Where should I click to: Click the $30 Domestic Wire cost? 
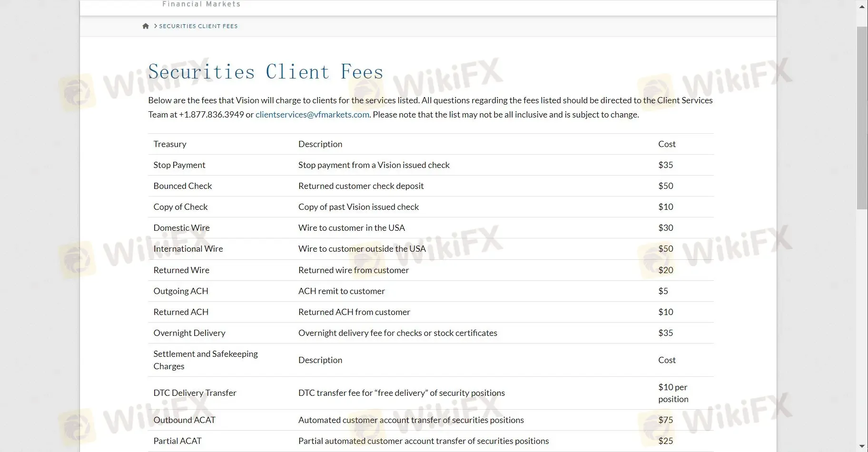point(666,228)
